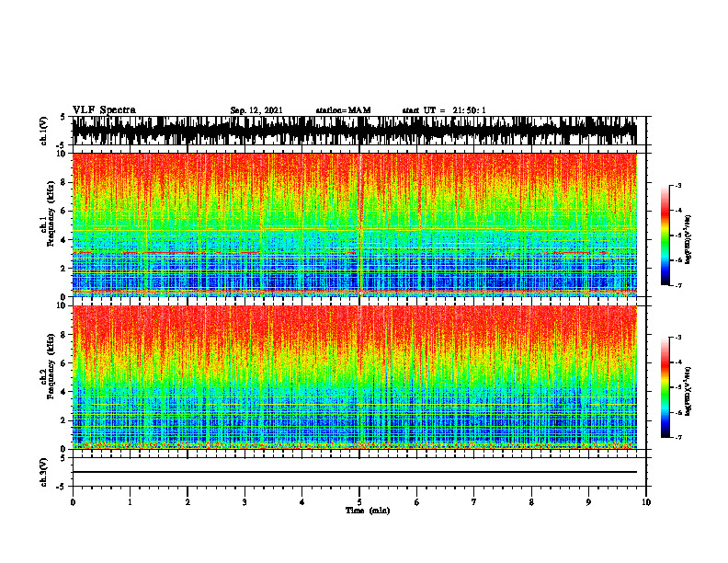The height and width of the screenshot is (563, 728).
Task: Click tick "2" on the time axis
Action: point(188,502)
